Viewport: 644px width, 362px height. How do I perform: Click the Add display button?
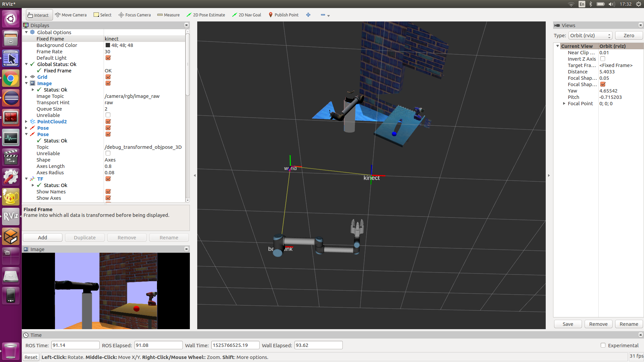pyautogui.click(x=43, y=238)
